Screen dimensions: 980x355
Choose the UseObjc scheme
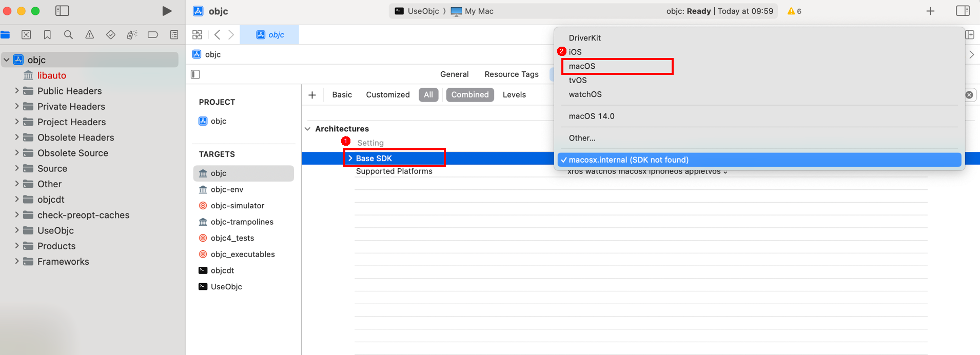417,11
